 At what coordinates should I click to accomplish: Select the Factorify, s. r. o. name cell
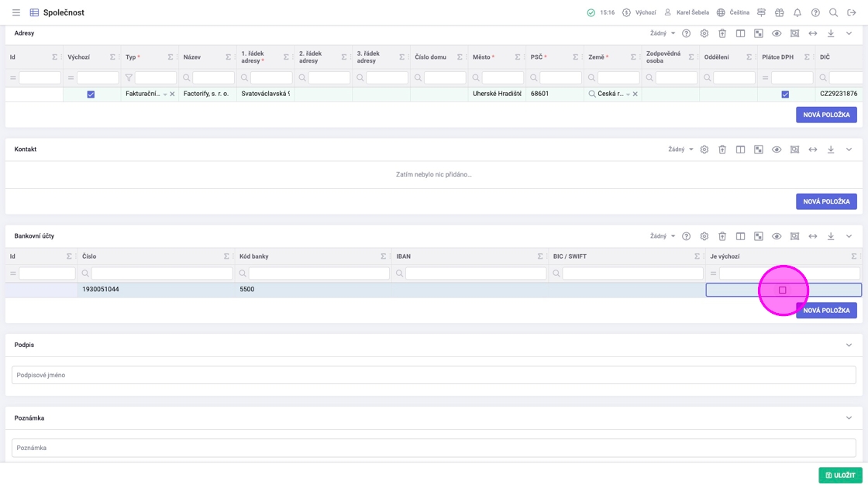tap(208, 94)
